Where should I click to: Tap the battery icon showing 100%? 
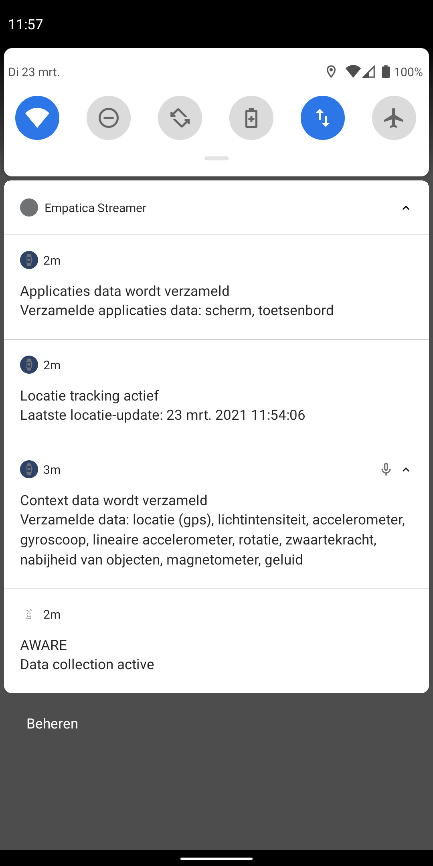click(x=386, y=71)
